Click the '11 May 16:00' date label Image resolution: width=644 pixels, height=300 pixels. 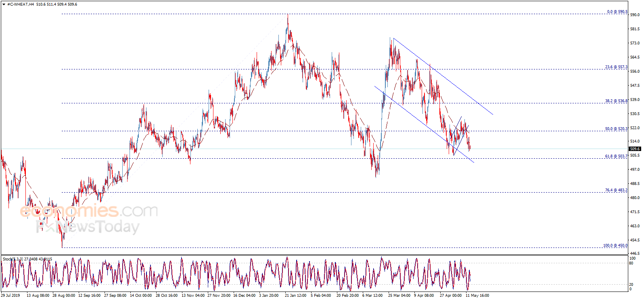point(477,296)
